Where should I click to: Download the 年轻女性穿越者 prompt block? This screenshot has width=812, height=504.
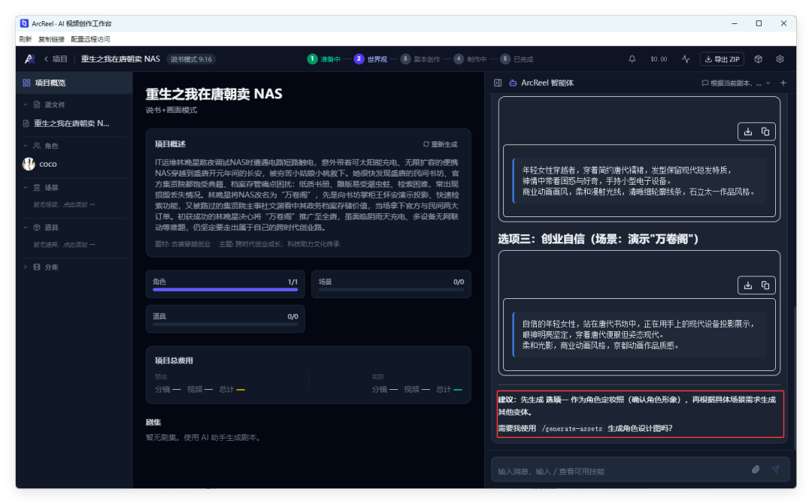pyautogui.click(x=748, y=131)
